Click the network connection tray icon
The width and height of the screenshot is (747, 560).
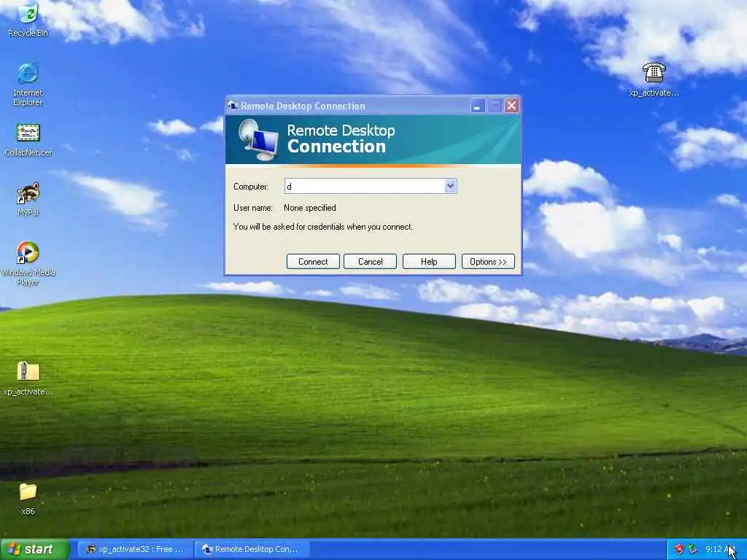(x=693, y=549)
